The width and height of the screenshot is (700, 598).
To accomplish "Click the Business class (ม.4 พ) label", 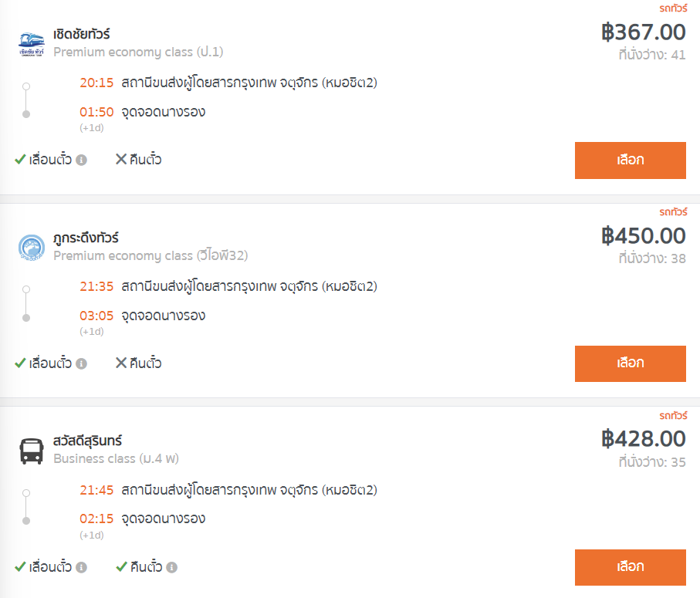I will [x=116, y=459].
